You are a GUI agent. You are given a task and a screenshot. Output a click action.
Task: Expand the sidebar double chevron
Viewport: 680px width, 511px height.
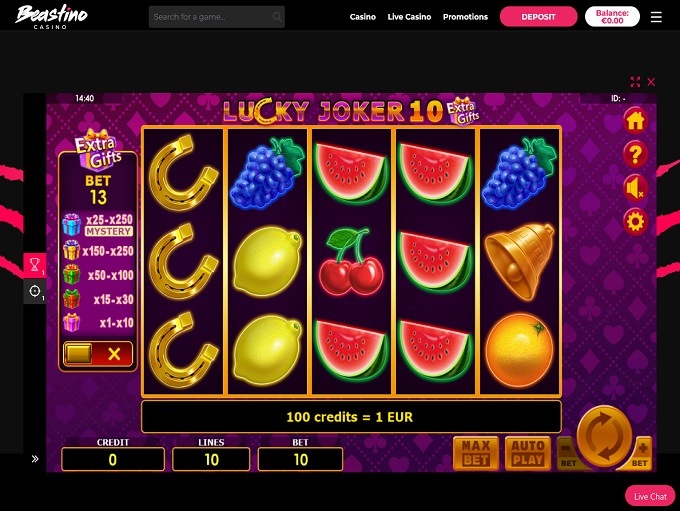point(35,459)
